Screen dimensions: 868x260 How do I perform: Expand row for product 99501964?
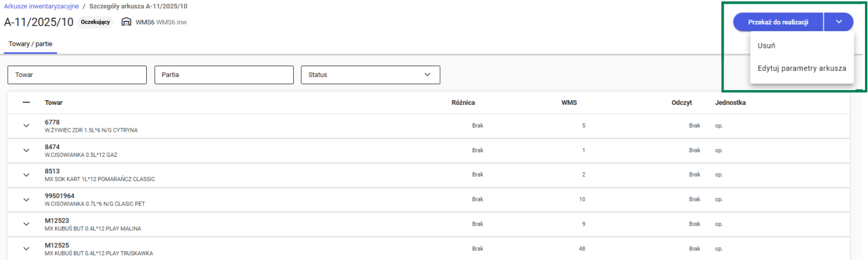click(x=26, y=199)
